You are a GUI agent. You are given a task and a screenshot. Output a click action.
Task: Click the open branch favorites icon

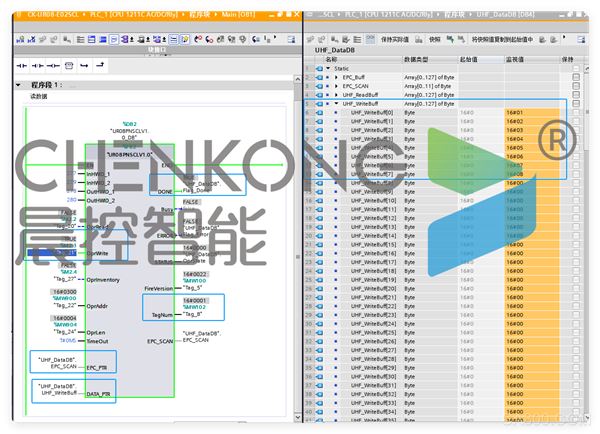click(x=84, y=66)
